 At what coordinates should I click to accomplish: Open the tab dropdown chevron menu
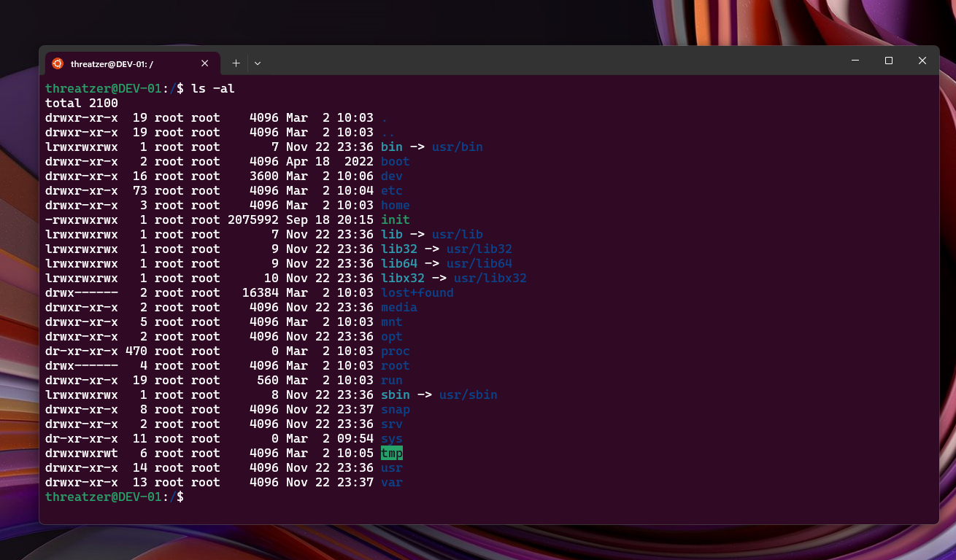tap(257, 63)
